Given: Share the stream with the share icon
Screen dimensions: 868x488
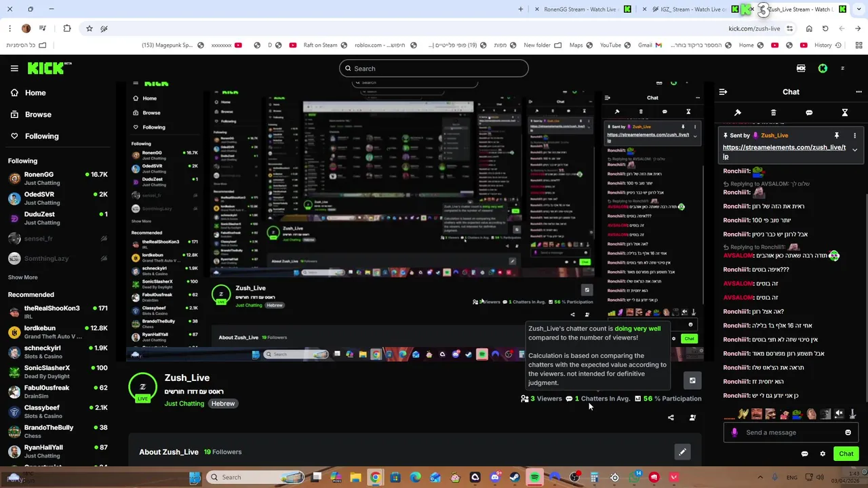Looking at the screenshot, I should coord(671,418).
